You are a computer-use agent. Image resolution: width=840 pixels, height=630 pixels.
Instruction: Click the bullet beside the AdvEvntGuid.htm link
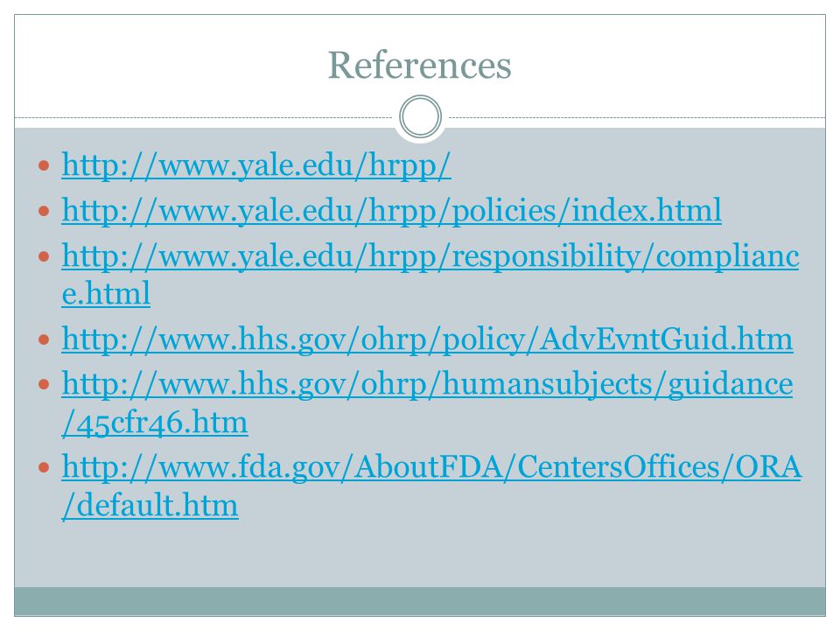coord(44,339)
